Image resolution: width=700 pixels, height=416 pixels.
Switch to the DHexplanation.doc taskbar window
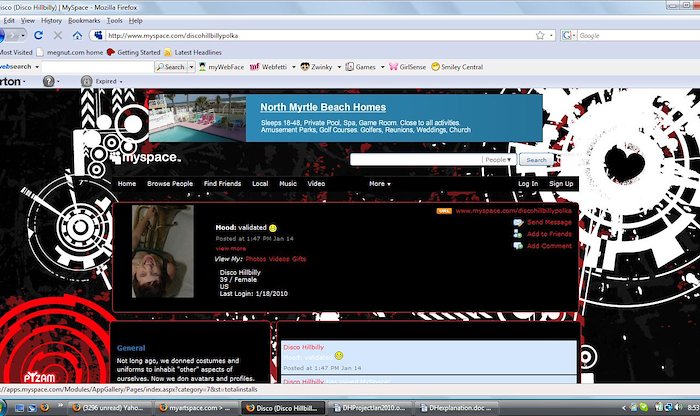coord(456,408)
